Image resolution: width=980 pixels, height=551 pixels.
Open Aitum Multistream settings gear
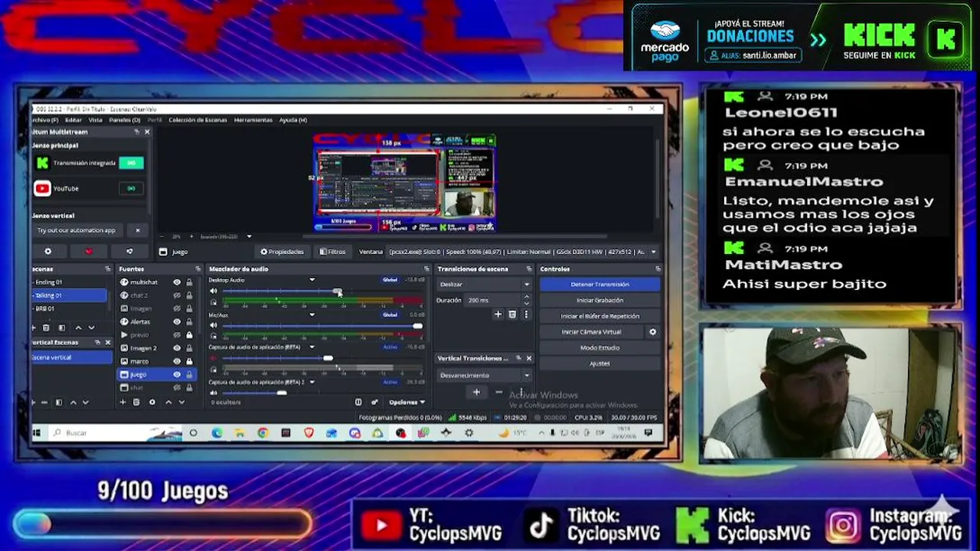pyautogui.click(x=48, y=251)
